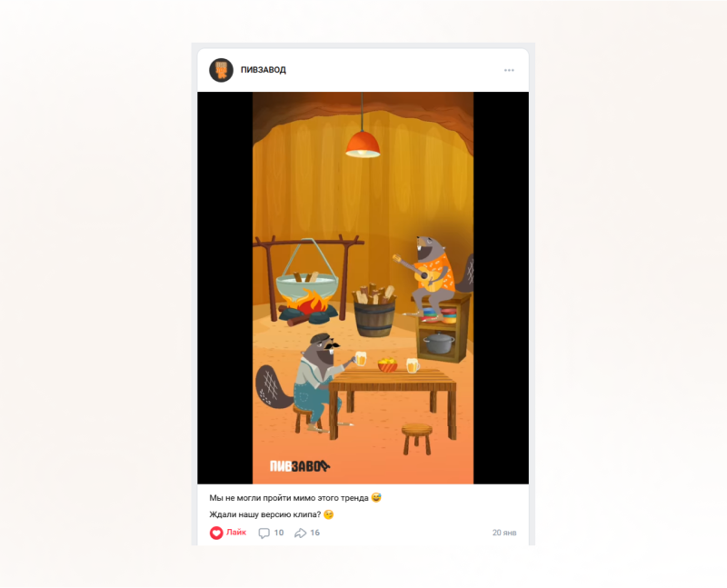Click the ПИВЗАВОД watermark logo in video
This screenshot has width=727, height=588.
[x=300, y=466]
